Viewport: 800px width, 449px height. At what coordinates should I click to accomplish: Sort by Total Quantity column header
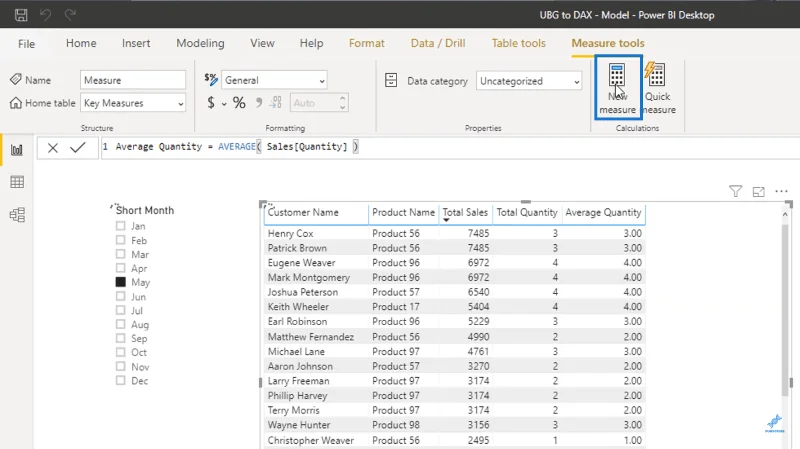point(527,213)
